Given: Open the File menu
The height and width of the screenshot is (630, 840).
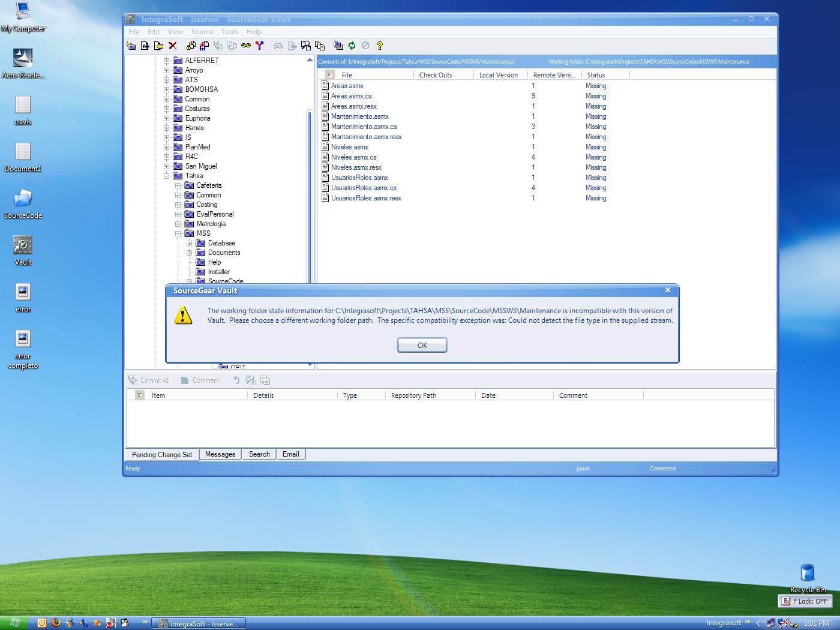Looking at the screenshot, I should pyautogui.click(x=134, y=32).
